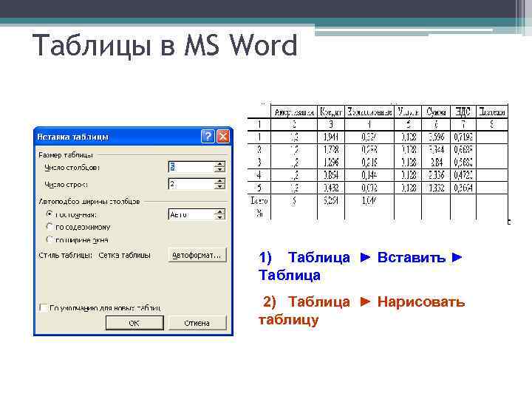Image resolution: width=532 pixels, height=399 pixels.
Task: Click the table cell 0,7193
Action: [x=463, y=137]
